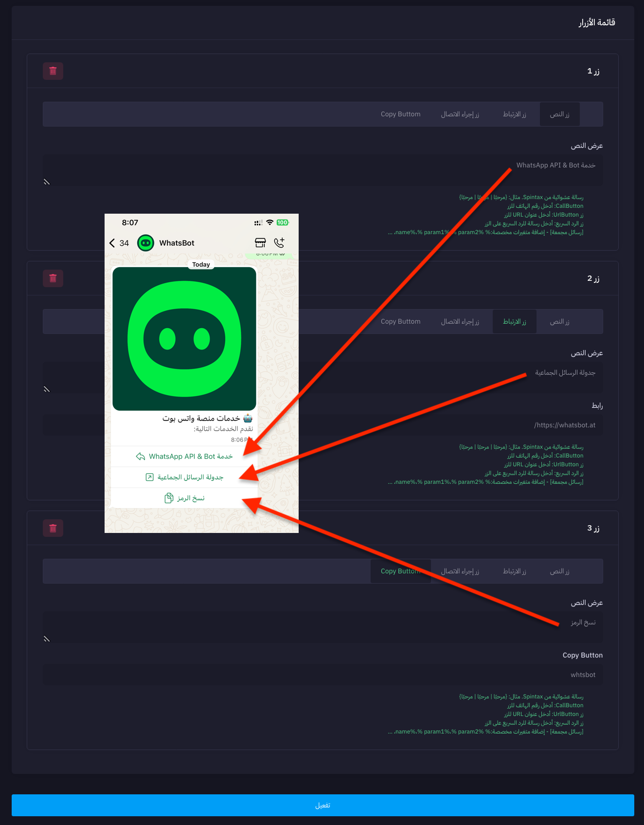
Task: Tap WhatsBot green avatar in chat header
Action: (145, 243)
